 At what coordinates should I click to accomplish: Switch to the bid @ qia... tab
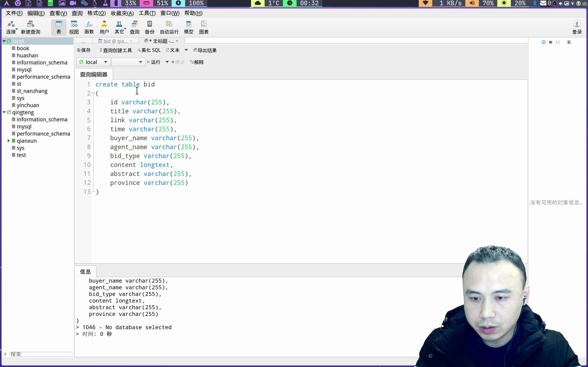115,41
